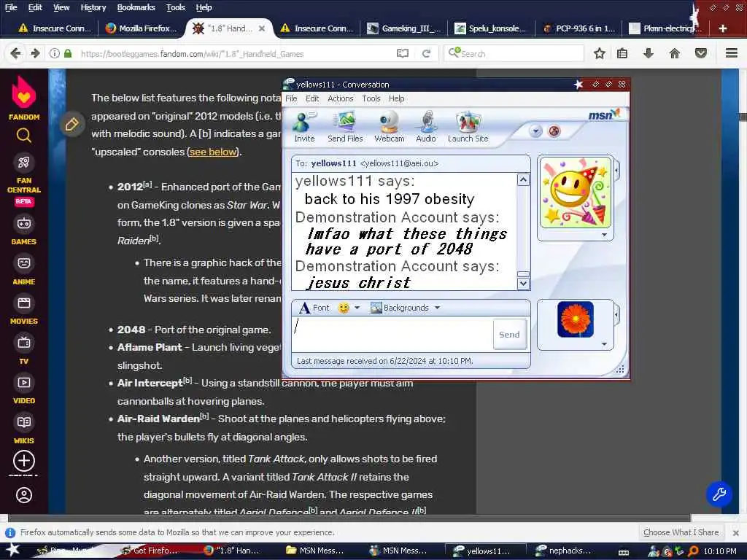Open Games in Fandom sidebar
The height and width of the screenshot is (560, 747).
[24, 230]
